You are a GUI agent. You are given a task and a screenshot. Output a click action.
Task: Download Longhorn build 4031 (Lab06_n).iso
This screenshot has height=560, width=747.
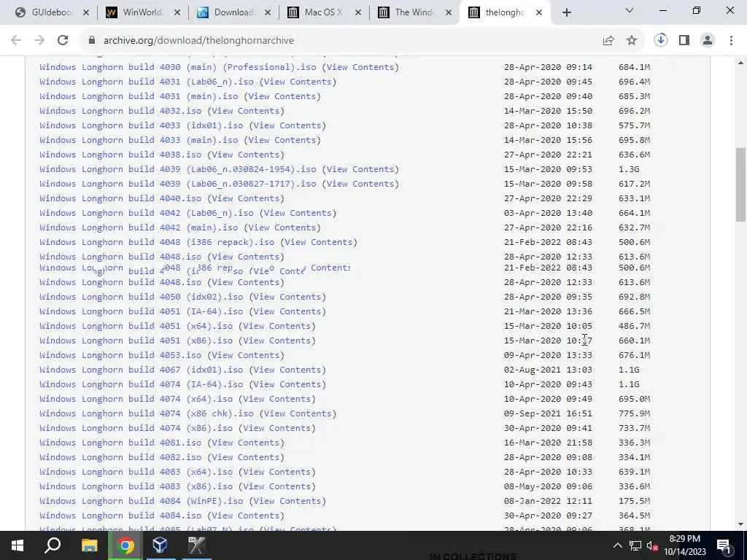[x=147, y=82]
